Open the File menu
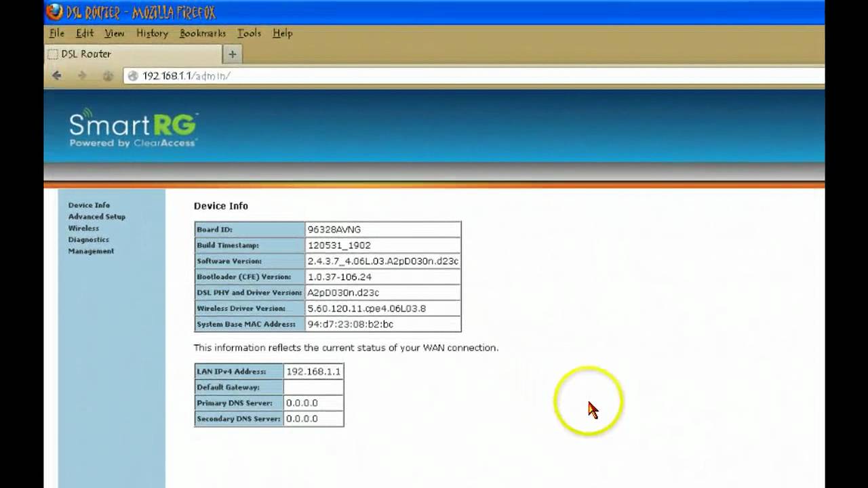The height and width of the screenshot is (488, 868). click(57, 33)
